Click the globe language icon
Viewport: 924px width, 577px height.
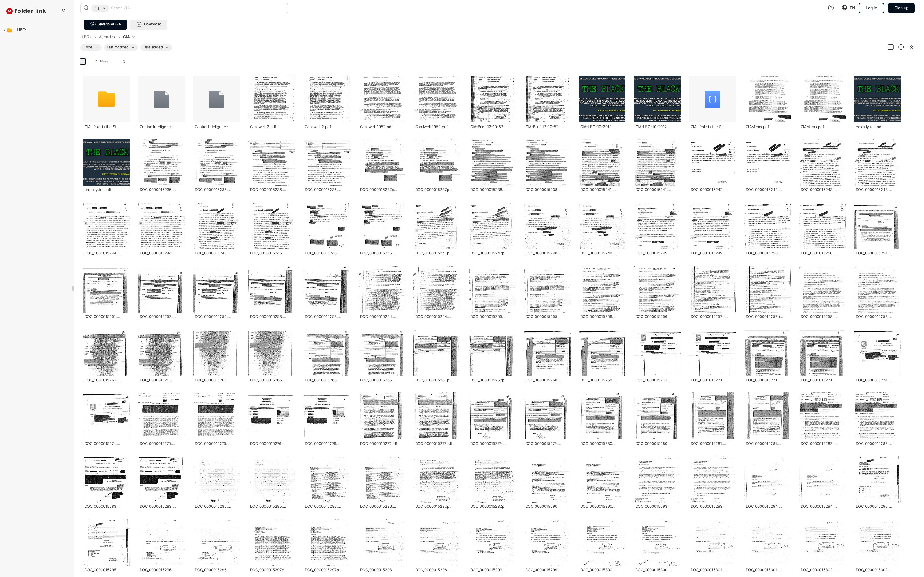[844, 8]
